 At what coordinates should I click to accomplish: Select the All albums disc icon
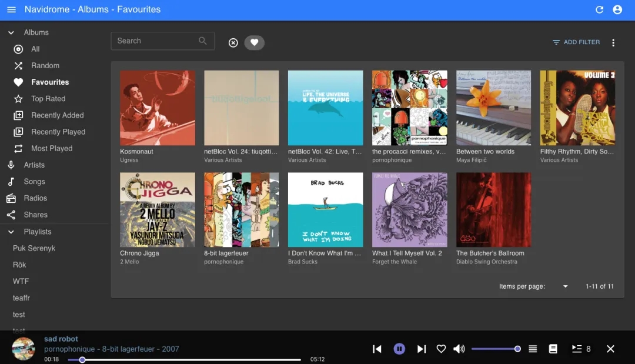tap(18, 49)
